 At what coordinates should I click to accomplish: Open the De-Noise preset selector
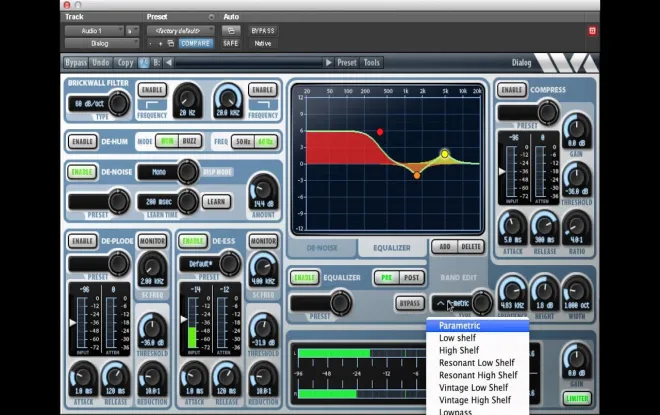[x=99, y=202]
